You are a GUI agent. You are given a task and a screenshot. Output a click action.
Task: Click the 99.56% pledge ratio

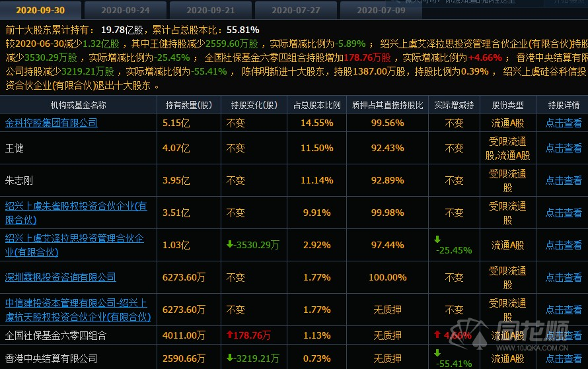387,123
